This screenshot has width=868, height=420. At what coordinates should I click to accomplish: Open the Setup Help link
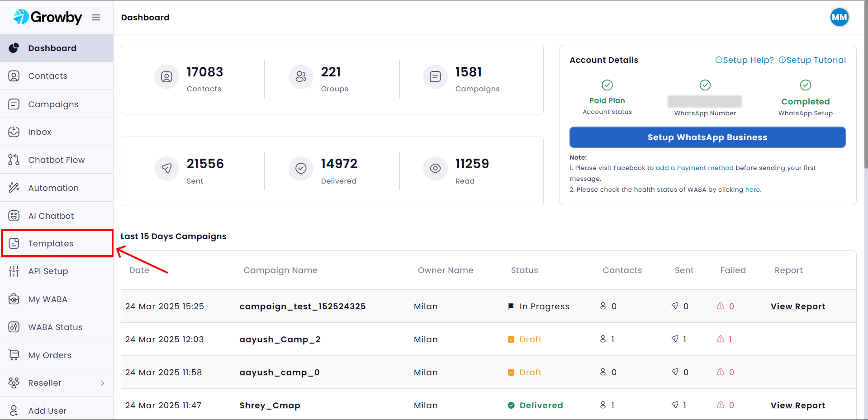(x=745, y=60)
